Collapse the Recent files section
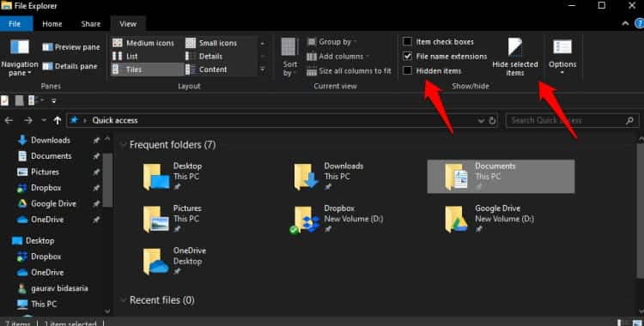 [x=123, y=300]
